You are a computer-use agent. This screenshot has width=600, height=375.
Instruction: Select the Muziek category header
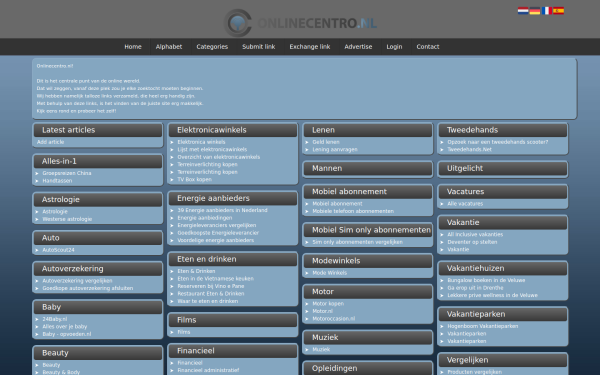(x=368, y=338)
